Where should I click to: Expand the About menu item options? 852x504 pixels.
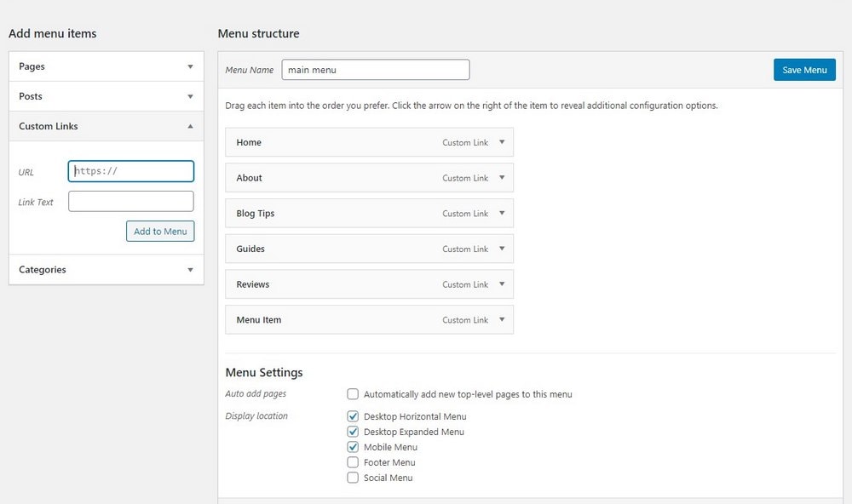(502, 178)
